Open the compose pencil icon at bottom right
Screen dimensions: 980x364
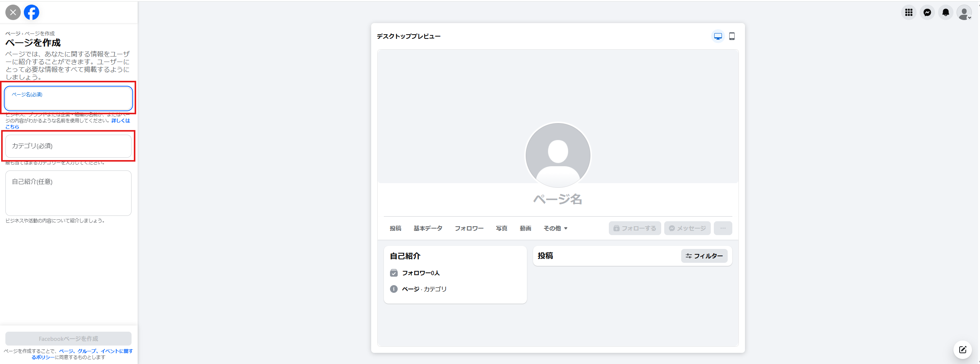(963, 349)
